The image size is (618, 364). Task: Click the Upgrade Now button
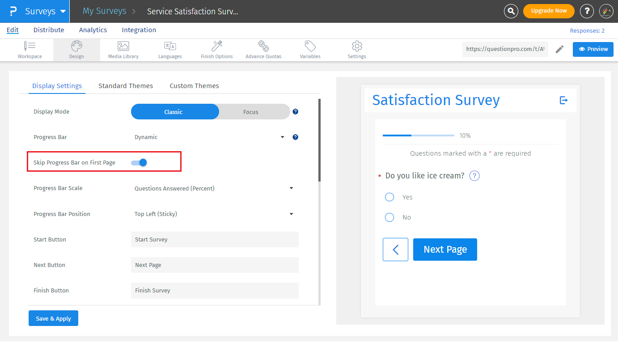click(x=549, y=11)
